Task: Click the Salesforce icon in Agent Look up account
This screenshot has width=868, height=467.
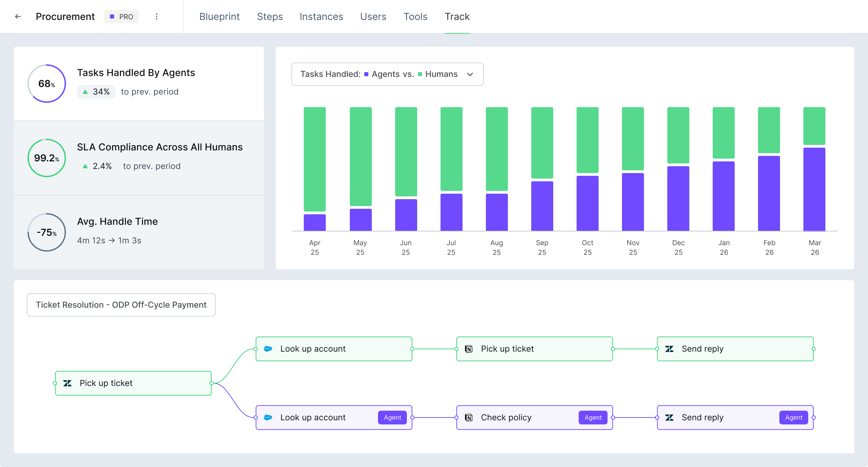Action: (268, 418)
